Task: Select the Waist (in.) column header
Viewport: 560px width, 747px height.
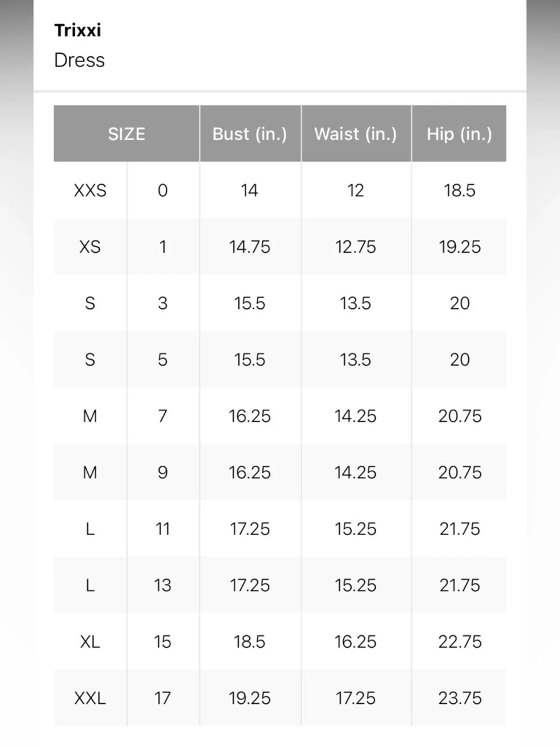Action: 356,134
